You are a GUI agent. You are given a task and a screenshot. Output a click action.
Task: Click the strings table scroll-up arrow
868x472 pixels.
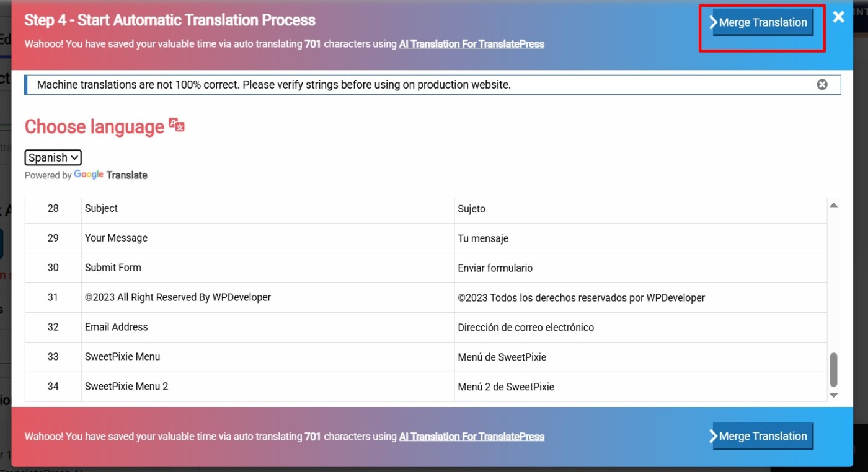833,205
